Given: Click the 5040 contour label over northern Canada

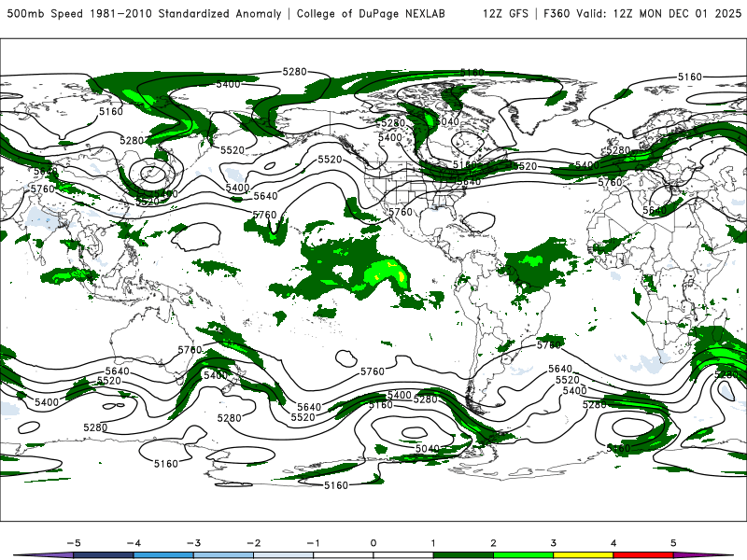Looking at the screenshot, I should [447, 121].
